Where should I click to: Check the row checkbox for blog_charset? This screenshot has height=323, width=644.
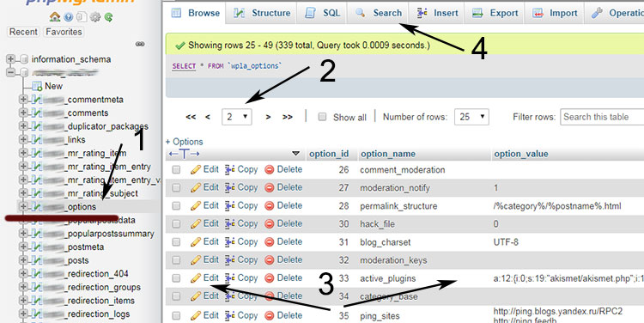[x=176, y=242]
